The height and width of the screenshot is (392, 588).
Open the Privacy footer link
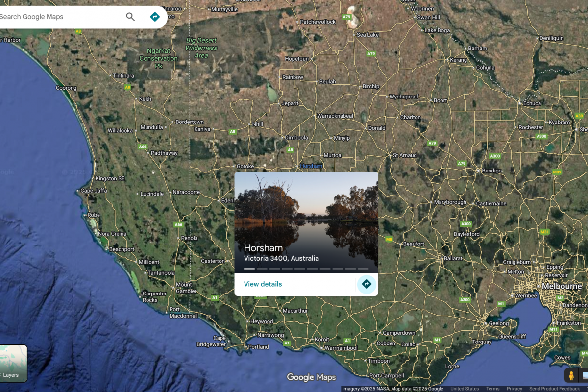(514, 389)
